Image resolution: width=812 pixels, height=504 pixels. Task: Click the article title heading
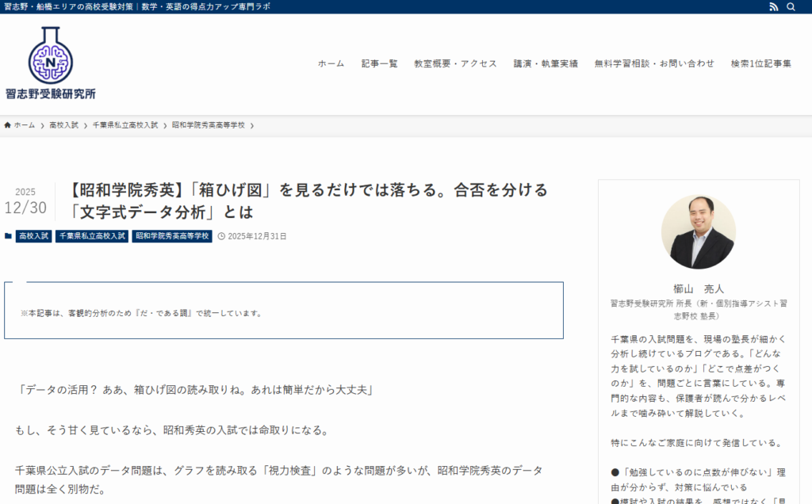[x=308, y=200]
